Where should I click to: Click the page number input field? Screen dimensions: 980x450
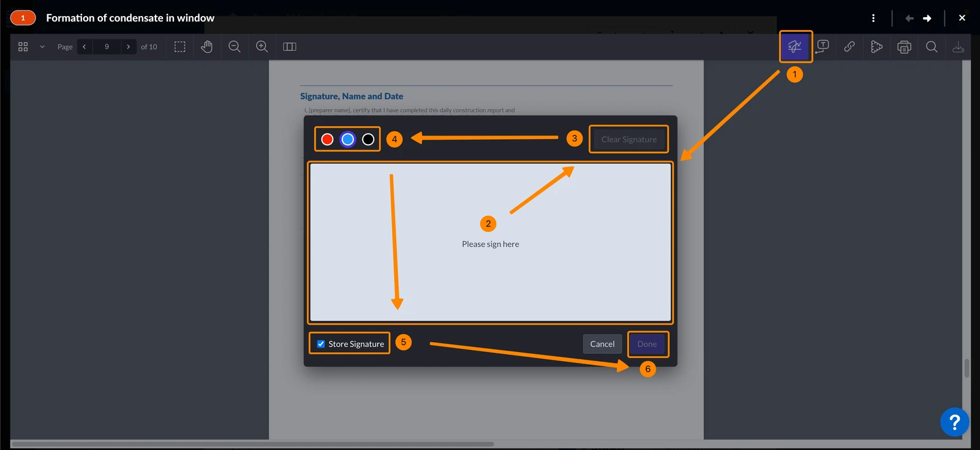tap(107, 47)
